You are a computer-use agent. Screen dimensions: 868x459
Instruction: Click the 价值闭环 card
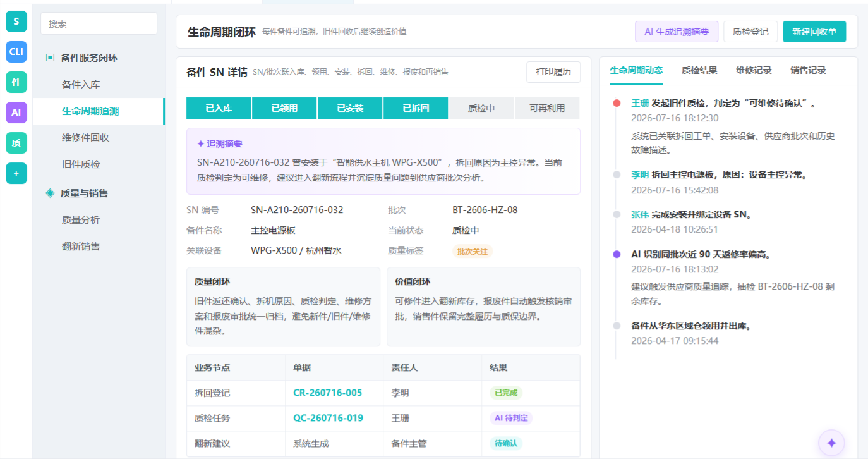[x=483, y=307]
